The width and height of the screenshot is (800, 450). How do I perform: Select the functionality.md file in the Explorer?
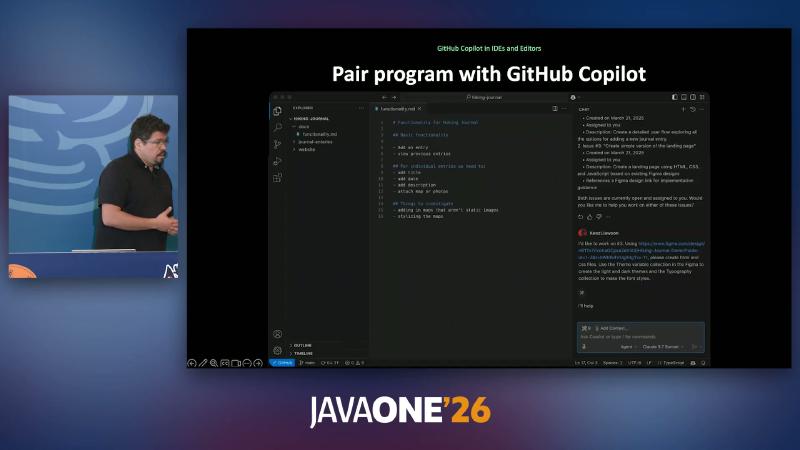317,134
